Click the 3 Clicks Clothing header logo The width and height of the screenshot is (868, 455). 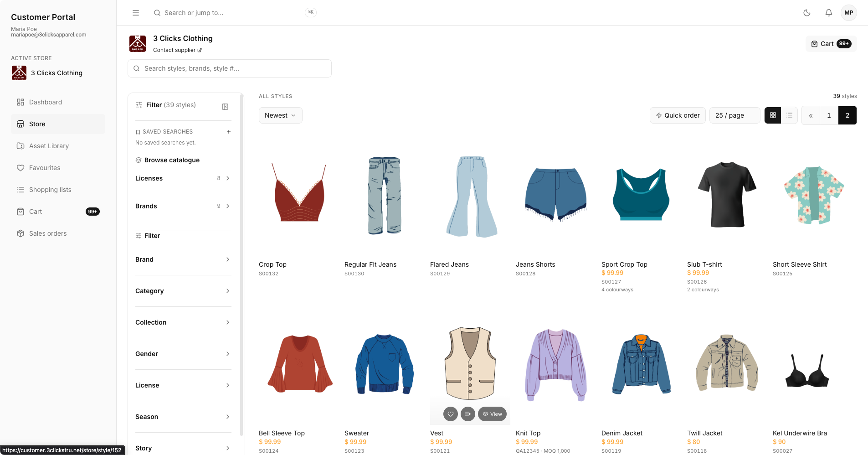(138, 44)
